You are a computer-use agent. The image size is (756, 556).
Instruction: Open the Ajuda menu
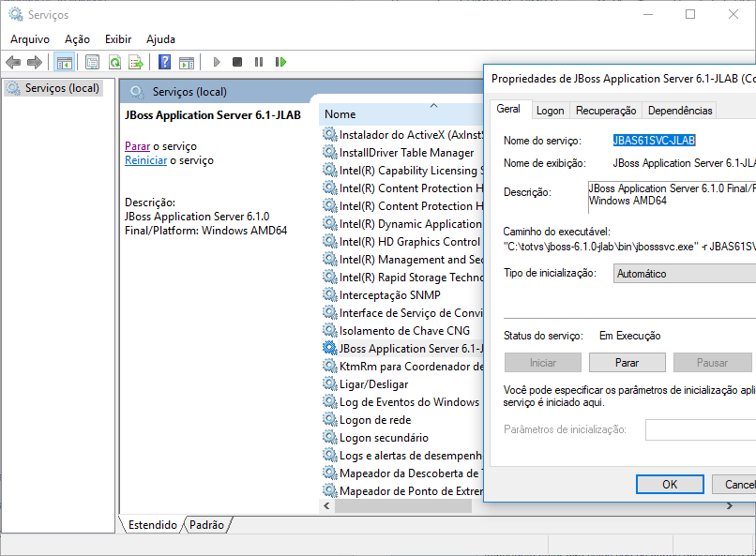160,39
